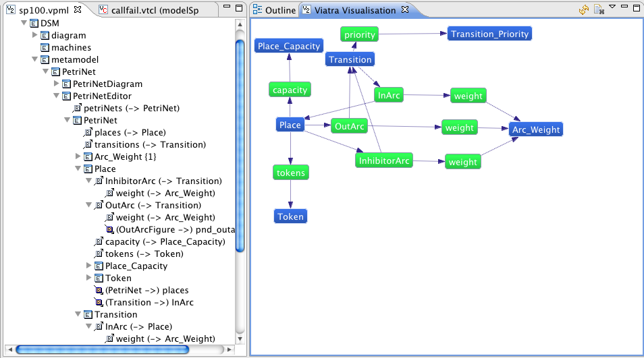Collapse the PetriNetEditor node

pyautogui.click(x=57, y=96)
